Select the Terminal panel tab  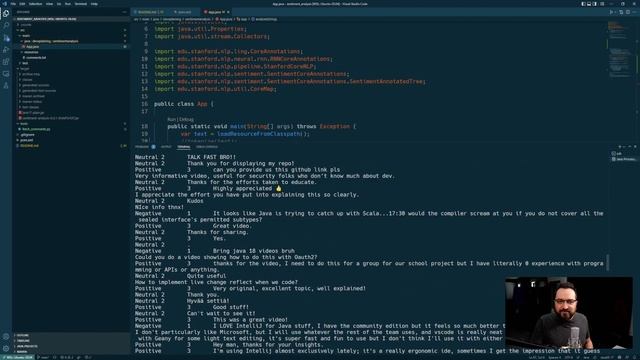(x=184, y=147)
